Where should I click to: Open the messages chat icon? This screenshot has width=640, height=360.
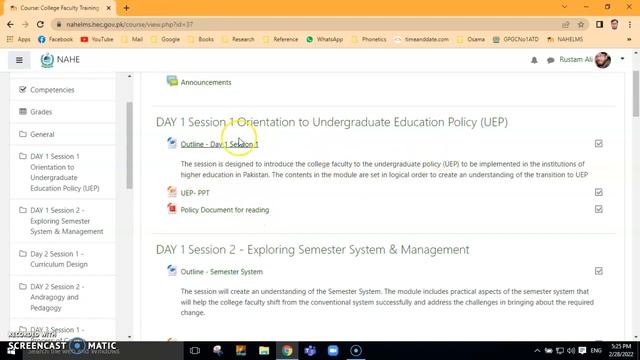[551, 60]
